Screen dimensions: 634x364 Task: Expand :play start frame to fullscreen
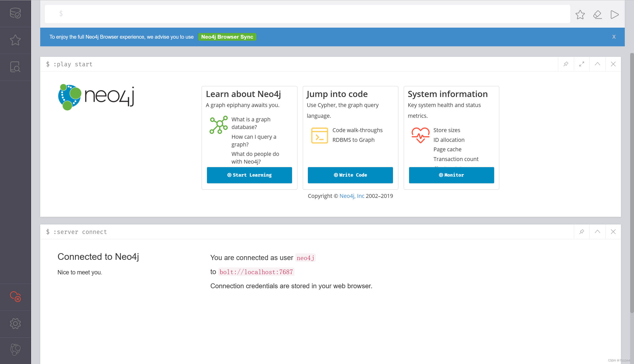[582, 64]
